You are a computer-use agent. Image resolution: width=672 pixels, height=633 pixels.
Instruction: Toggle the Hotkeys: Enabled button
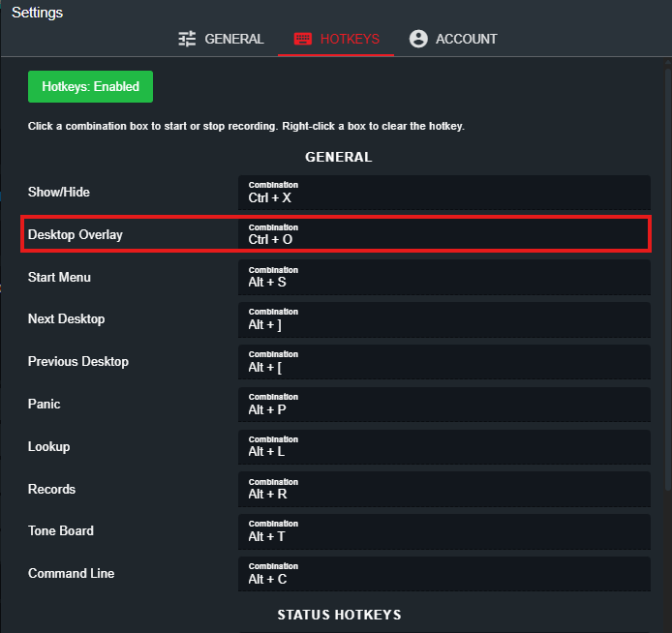tap(90, 86)
